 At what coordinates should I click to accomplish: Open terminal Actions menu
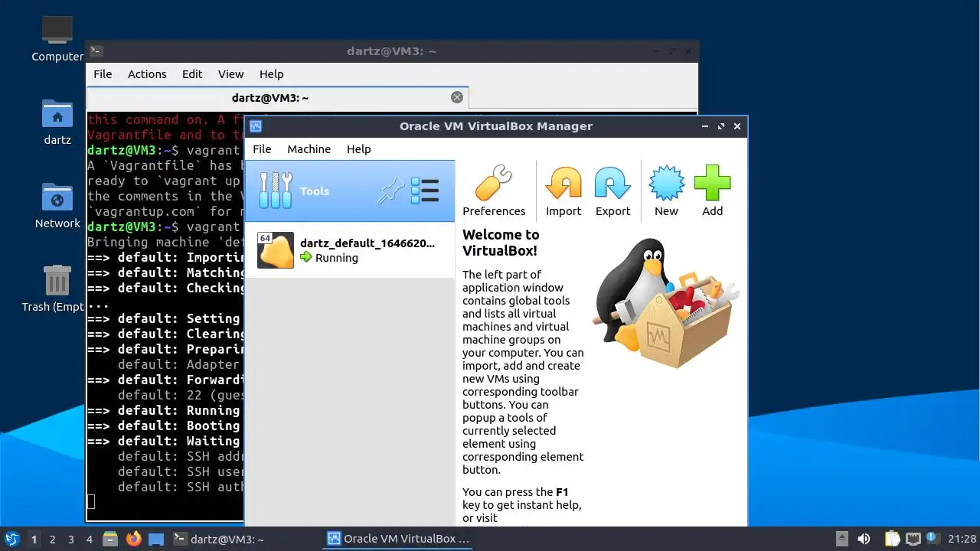point(147,74)
